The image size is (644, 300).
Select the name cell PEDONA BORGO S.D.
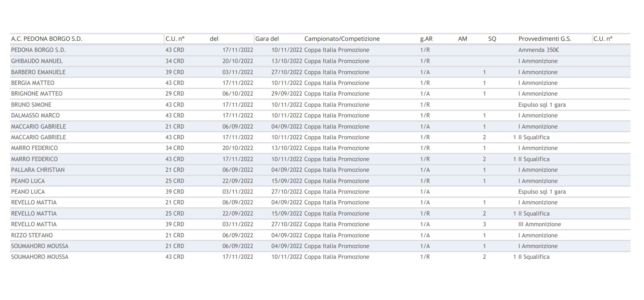[x=38, y=50]
